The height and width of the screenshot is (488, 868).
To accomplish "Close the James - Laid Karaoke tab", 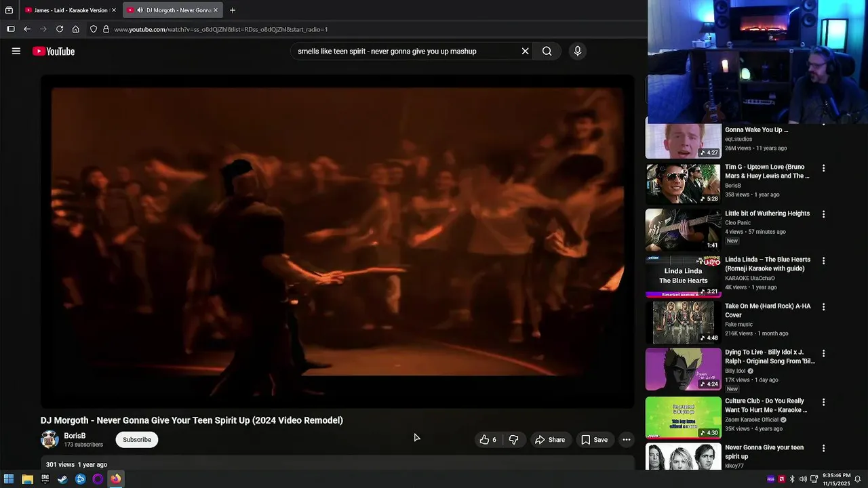I will tap(114, 10).
